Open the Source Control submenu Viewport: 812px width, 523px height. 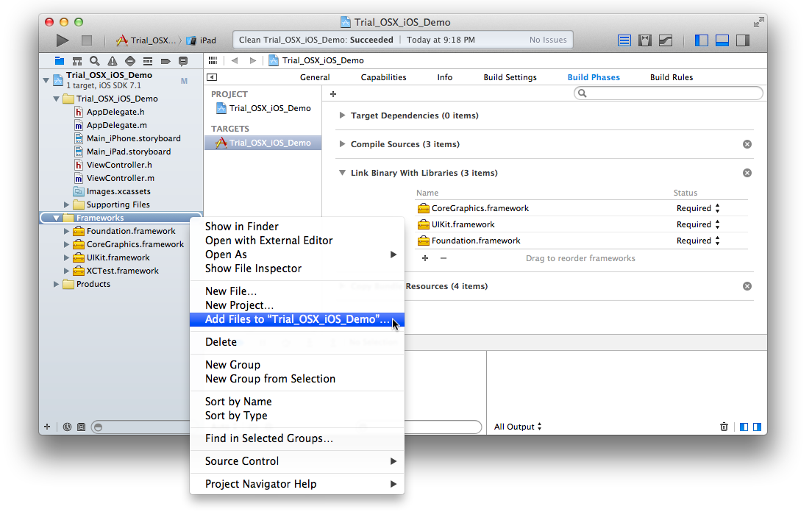(x=297, y=461)
